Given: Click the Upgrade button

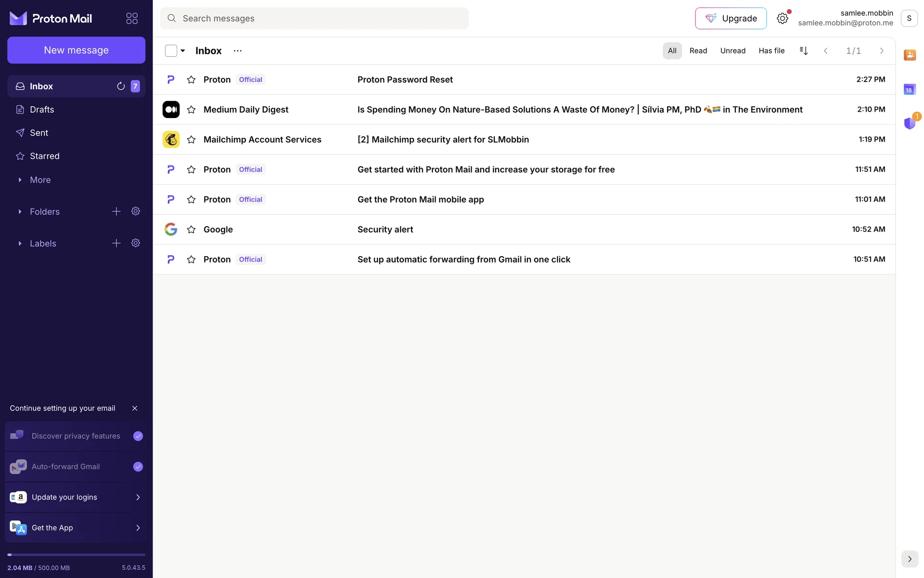Looking at the screenshot, I should point(731,18).
